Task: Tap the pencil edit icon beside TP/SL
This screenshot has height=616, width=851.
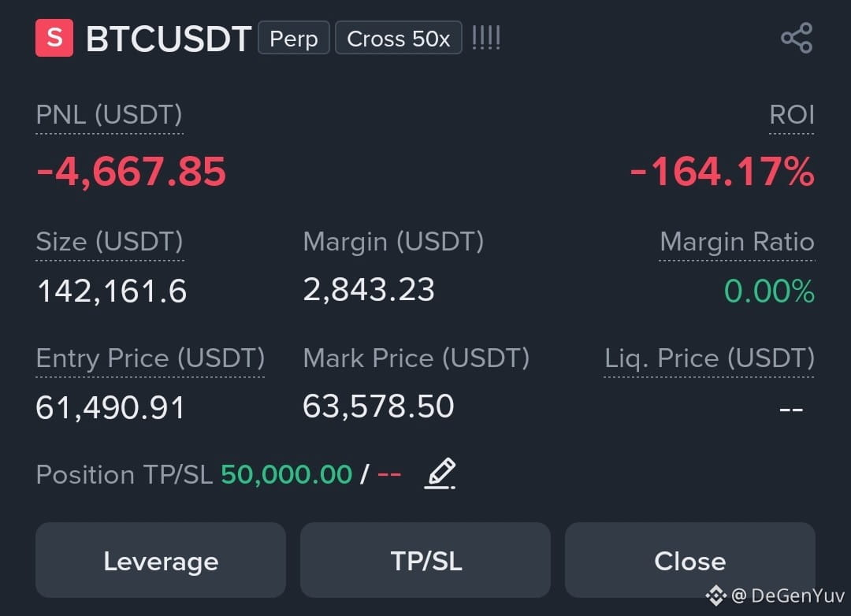Action: [x=440, y=473]
